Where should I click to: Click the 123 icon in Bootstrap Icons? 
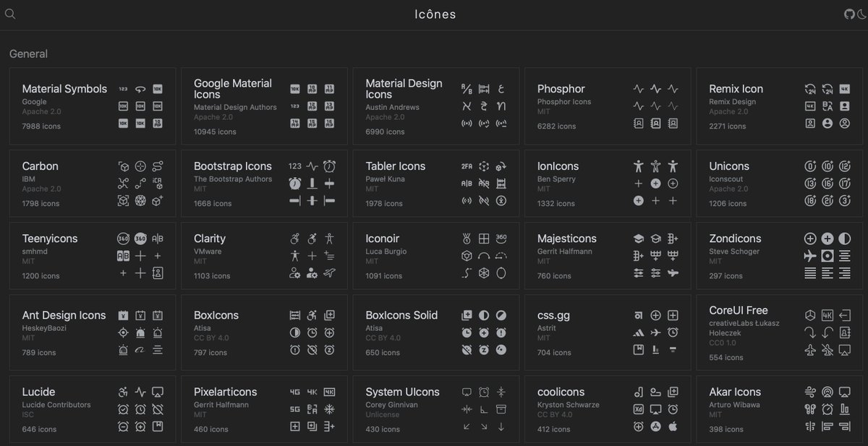[x=294, y=166]
